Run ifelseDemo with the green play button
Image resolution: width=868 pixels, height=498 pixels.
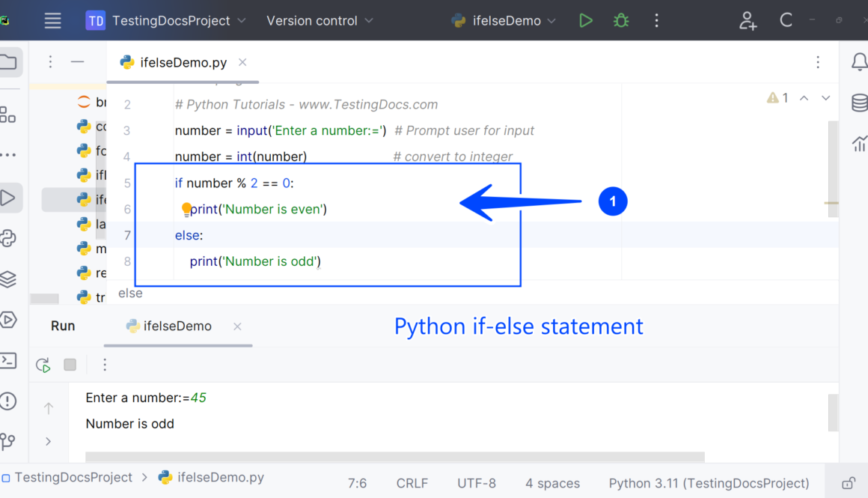pos(586,20)
